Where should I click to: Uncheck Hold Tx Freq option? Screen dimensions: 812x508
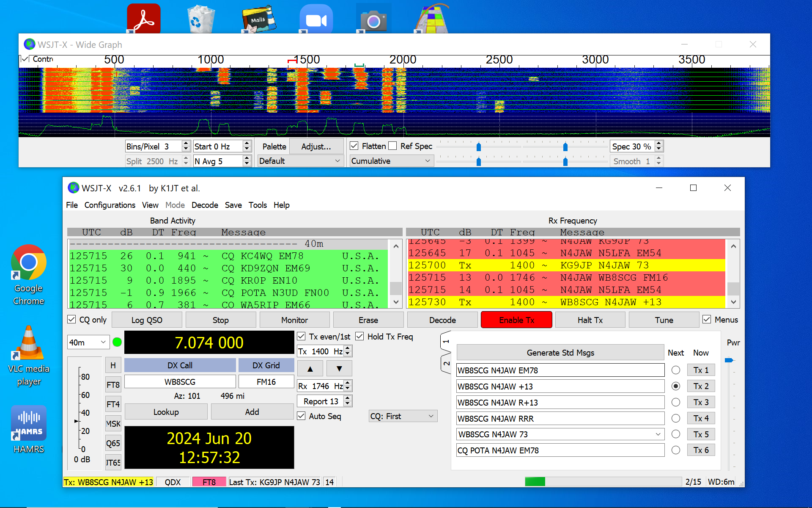(x=360, y=337)
